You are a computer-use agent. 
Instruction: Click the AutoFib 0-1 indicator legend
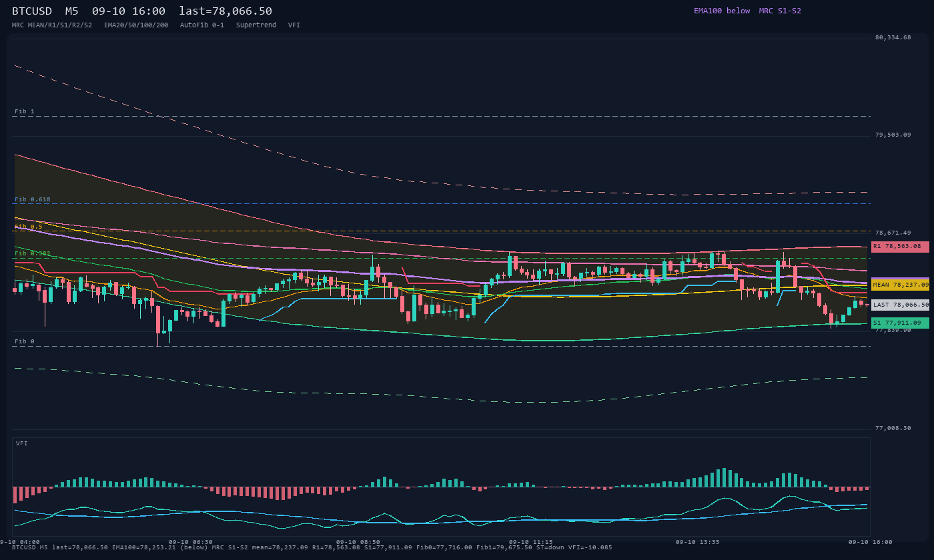[x=202, y=25]
